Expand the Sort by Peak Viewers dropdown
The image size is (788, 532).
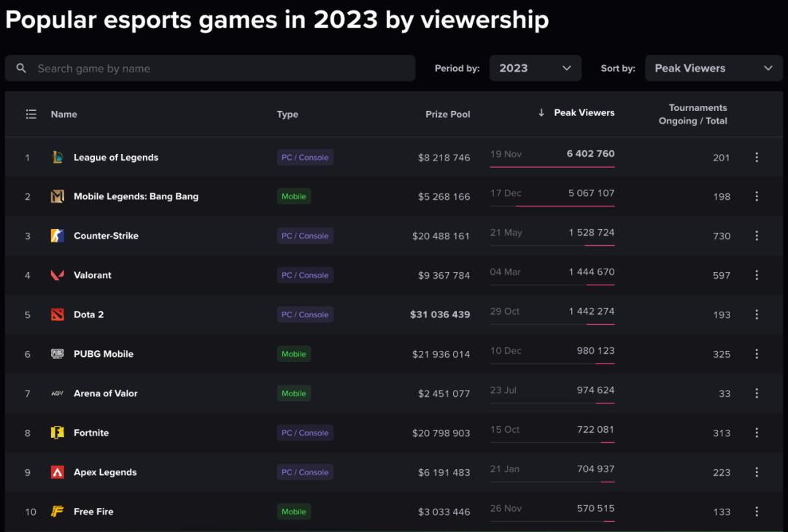(x=713, y=68)
